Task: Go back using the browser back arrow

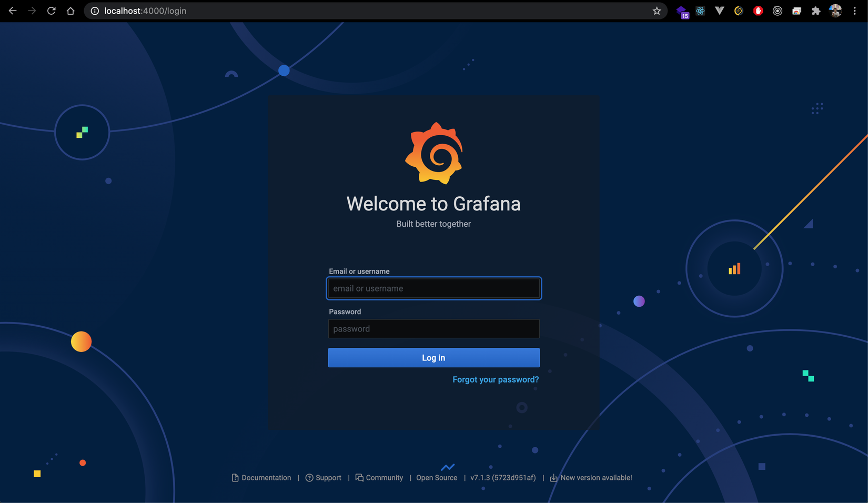Action: pyautogui.click(x=13, y=11)
